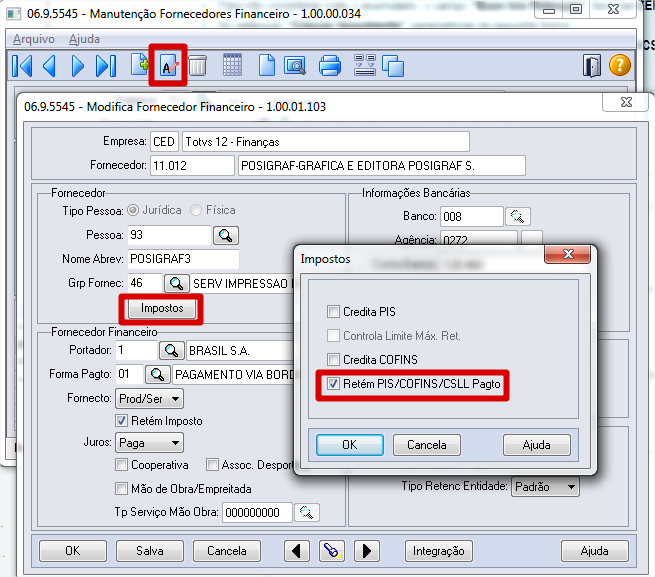Viewport: 655px width, 577px height.
Task: Open lookup next to Grp Fornec field
Action: [x=176, y=284]
